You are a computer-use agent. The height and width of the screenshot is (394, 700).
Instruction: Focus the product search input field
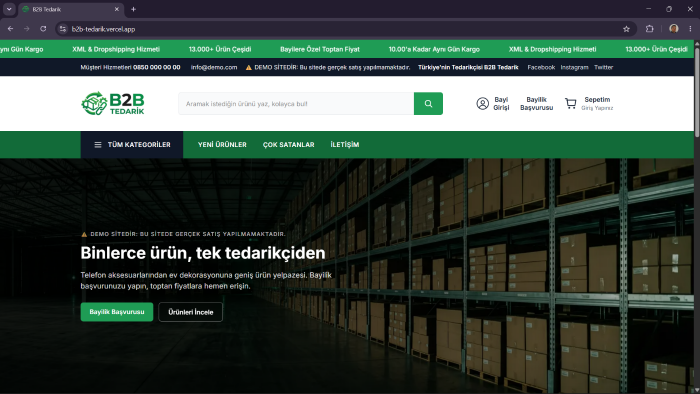(x=296, y=104)
